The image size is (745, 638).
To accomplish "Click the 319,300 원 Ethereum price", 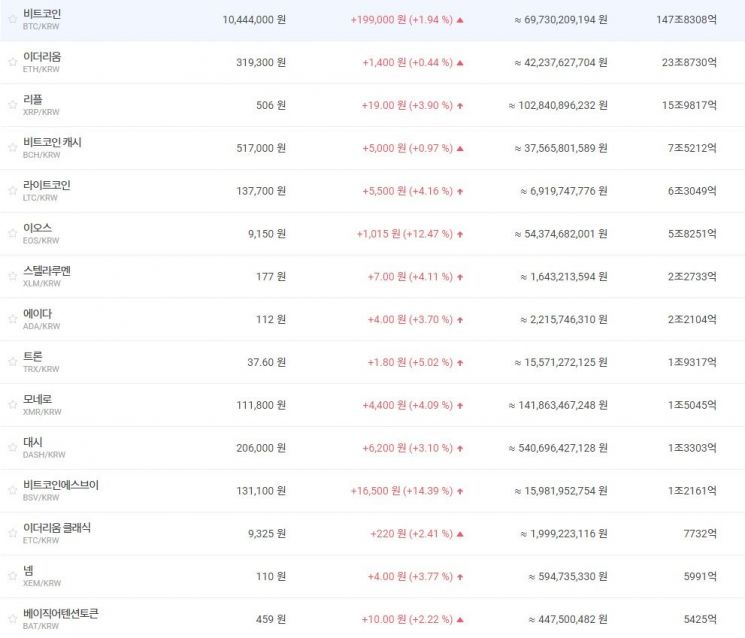I will point(261,62).
